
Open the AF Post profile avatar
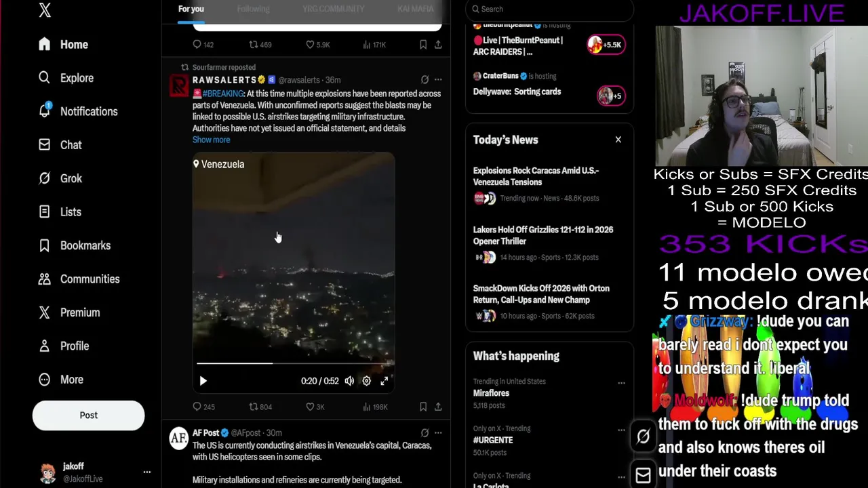click(179, 439)
